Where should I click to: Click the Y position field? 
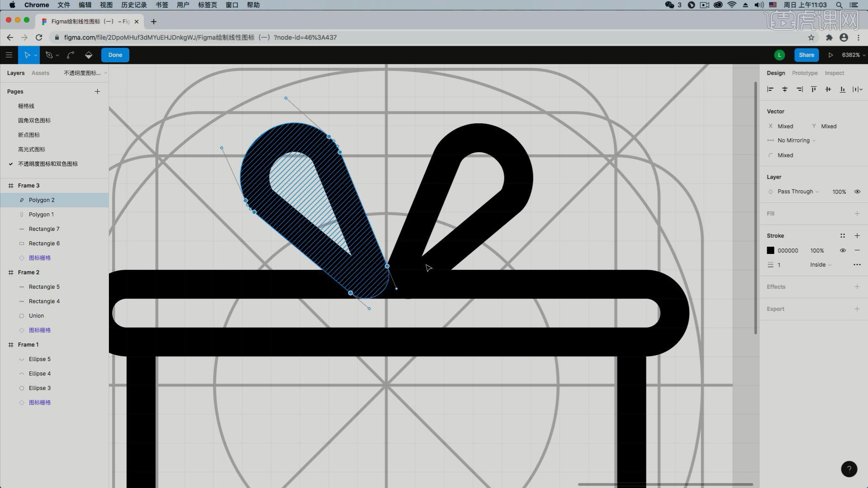pos(829,127)
